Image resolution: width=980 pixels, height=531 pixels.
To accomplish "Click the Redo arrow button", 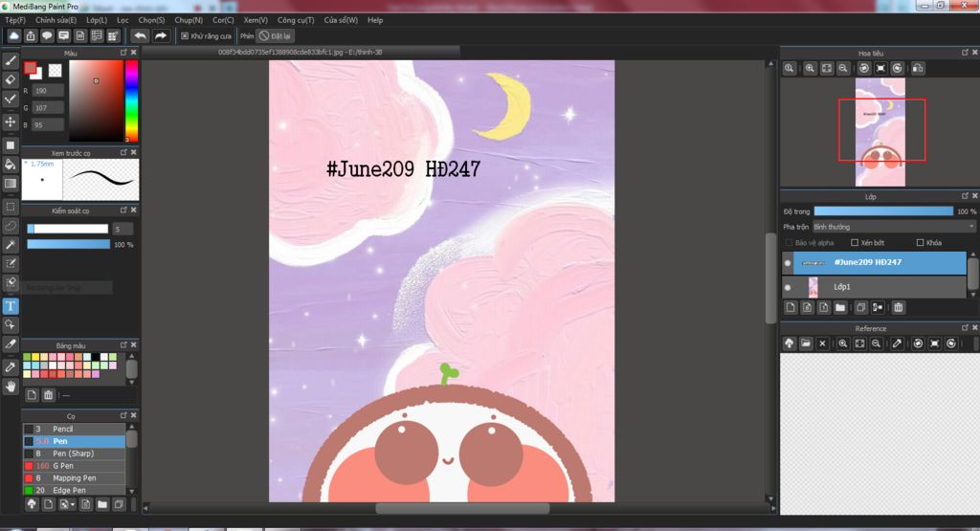I will [161, 36].
